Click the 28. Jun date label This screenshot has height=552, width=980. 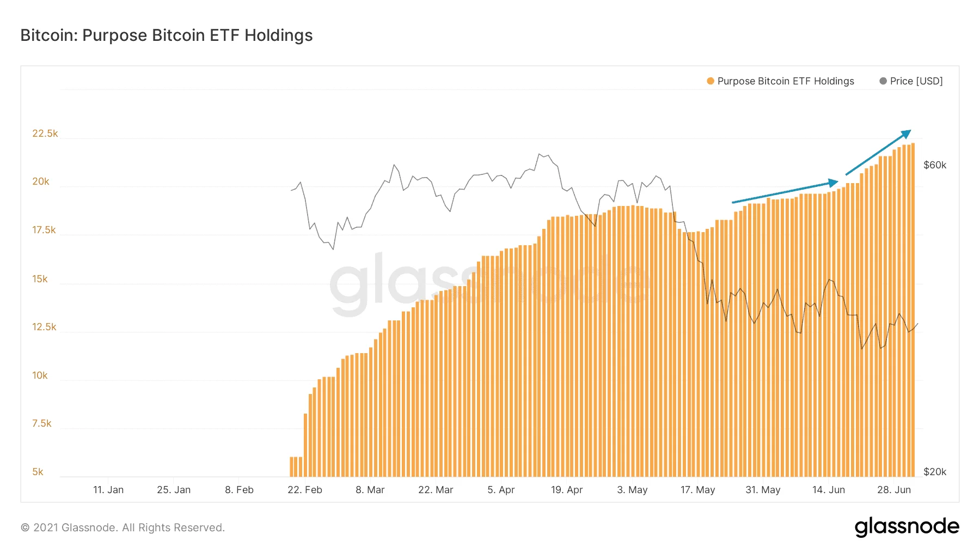(894, 490)
